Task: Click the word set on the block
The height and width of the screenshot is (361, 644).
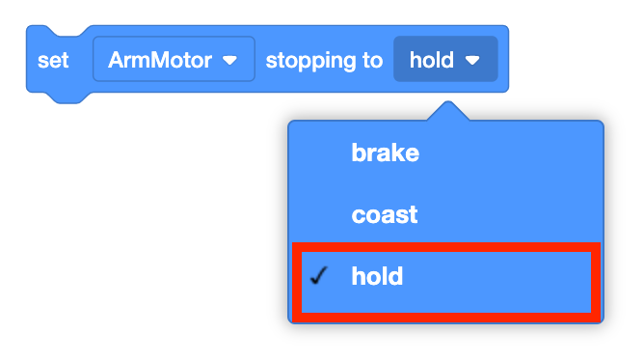Action: click(x=53, y=61)
